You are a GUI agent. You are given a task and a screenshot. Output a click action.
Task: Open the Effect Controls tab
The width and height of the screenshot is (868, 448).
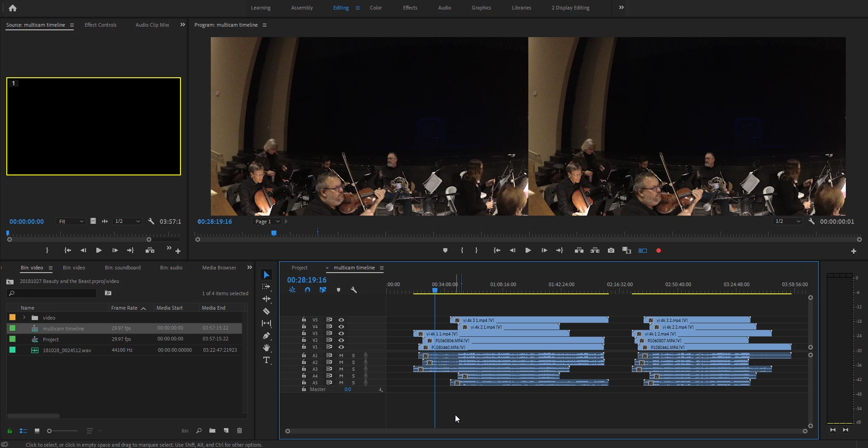100,25
